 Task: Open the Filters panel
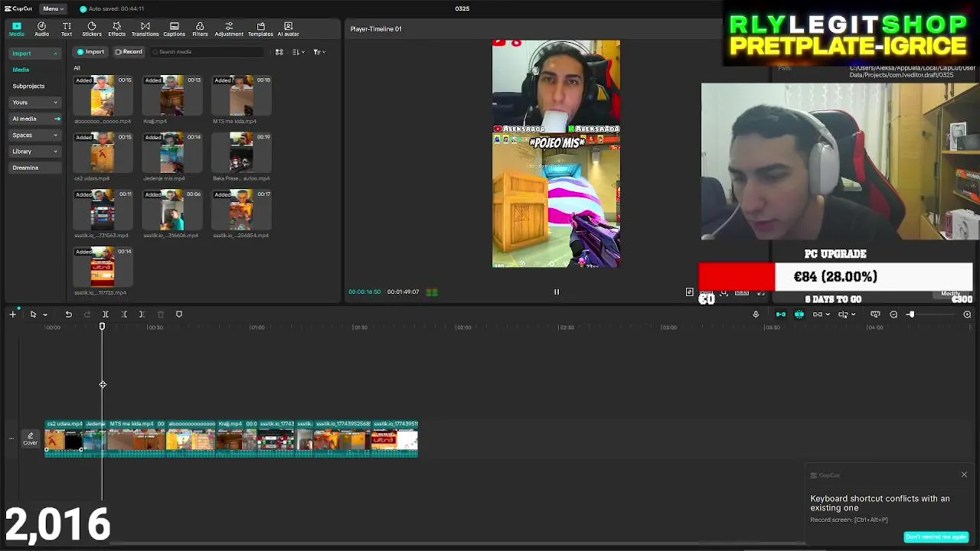[x=200, y=29]
